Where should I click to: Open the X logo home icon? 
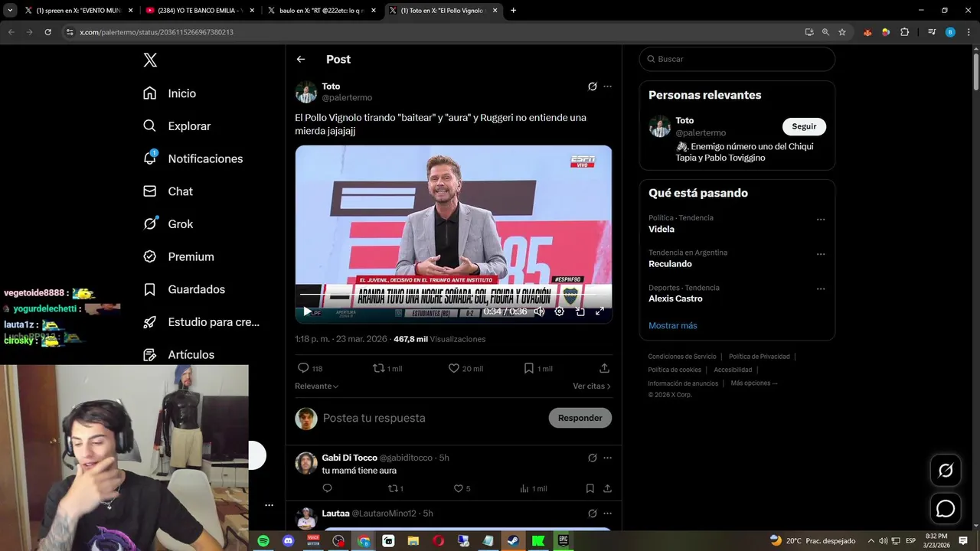[x=150, y=60]
